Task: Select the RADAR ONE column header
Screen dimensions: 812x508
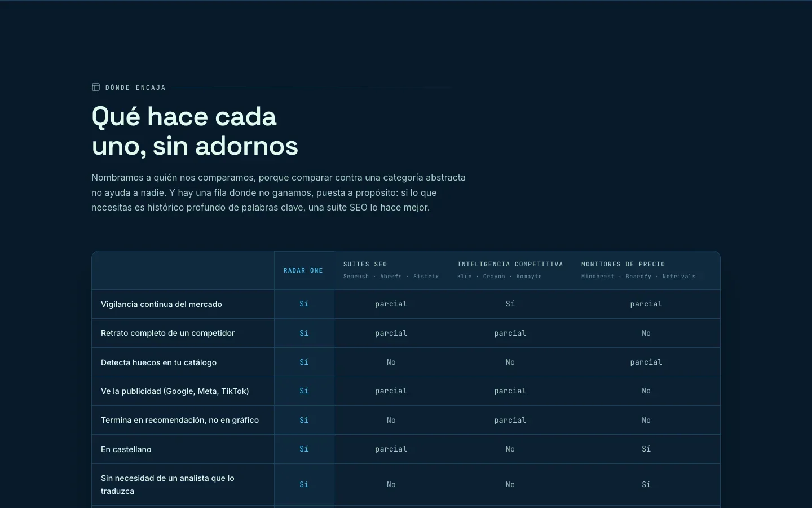Action: [303, 270]
